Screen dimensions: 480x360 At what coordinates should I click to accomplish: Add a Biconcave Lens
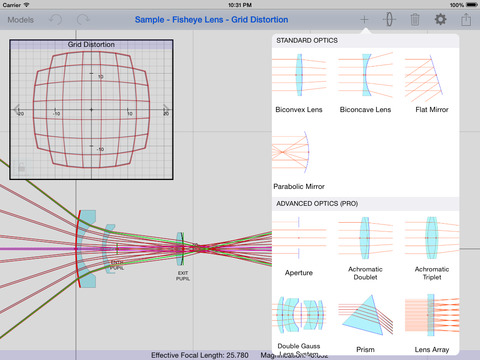365,83
